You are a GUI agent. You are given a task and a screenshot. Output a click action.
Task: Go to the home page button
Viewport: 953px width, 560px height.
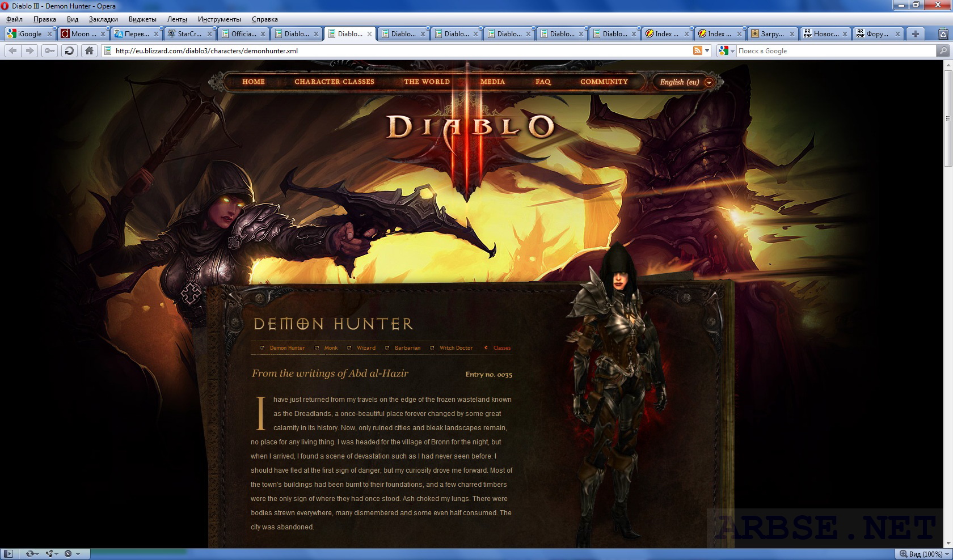(x=89, y=50)
